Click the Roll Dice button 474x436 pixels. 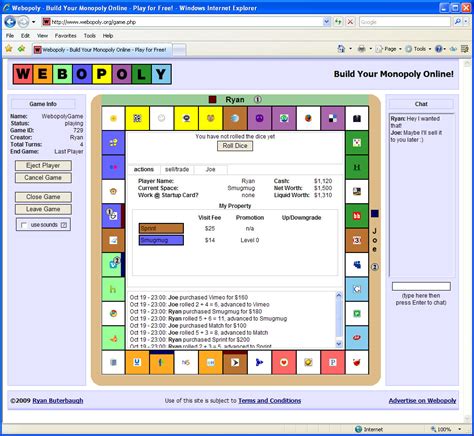[x=235, y=146]
